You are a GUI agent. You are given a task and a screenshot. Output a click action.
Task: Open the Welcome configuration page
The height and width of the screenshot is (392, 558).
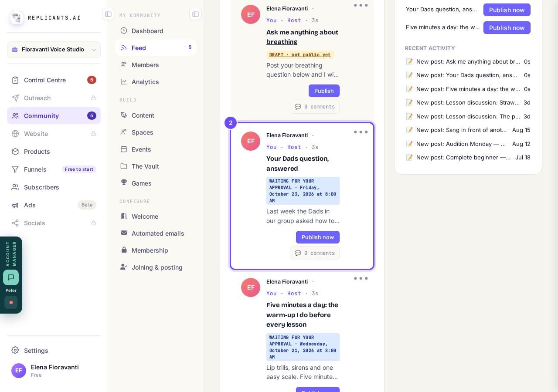156,216
